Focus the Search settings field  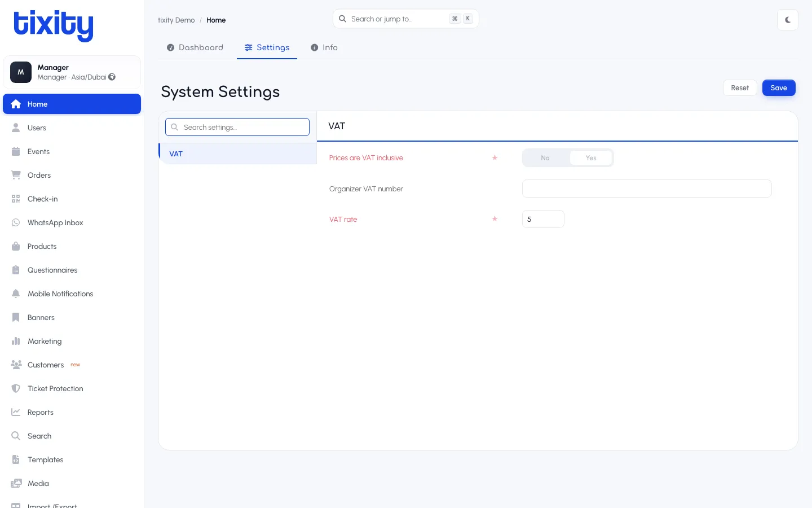tap(237, 127)
